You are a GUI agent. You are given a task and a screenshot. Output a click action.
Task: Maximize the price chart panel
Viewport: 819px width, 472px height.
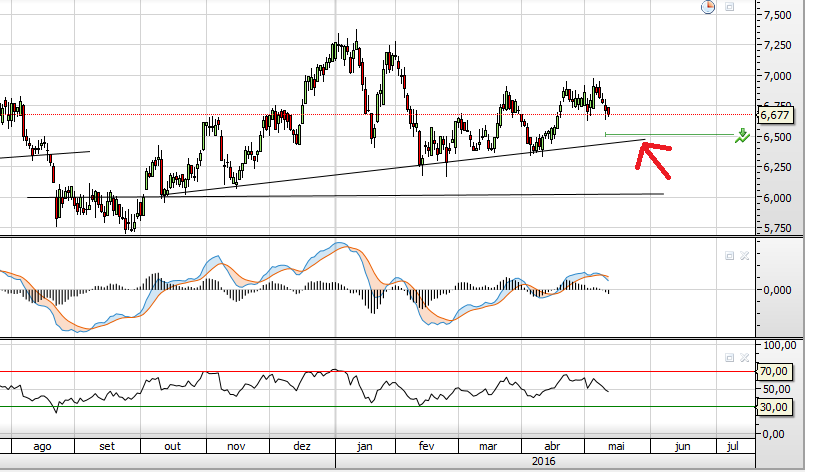click(729, 7)
